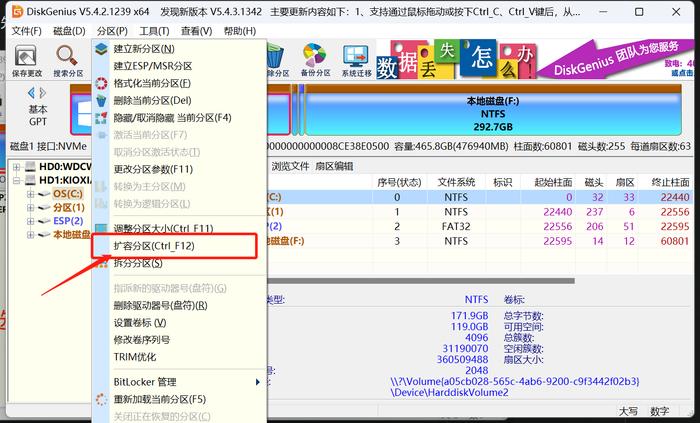Click the 文件系统 column header
Viewport: 700px width, 423px height.
pyautogui.click(x=456, y=182)
